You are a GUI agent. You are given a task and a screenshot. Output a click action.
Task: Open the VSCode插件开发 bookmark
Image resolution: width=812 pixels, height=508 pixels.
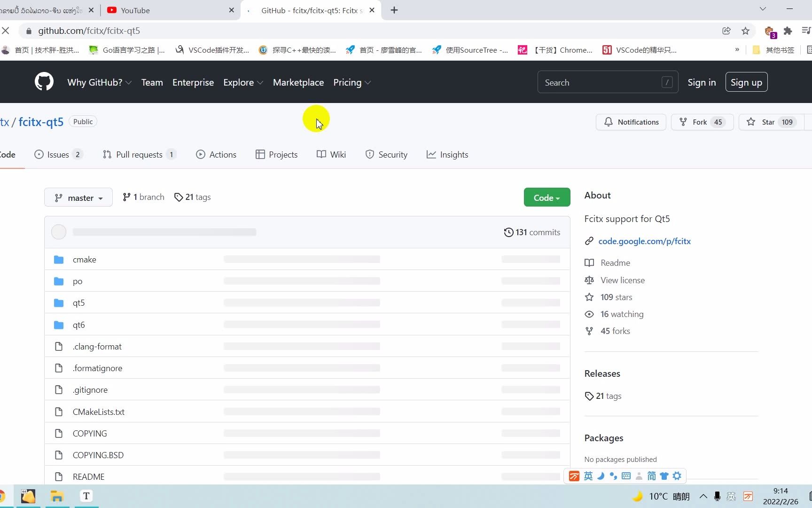[x=212, y=50]
